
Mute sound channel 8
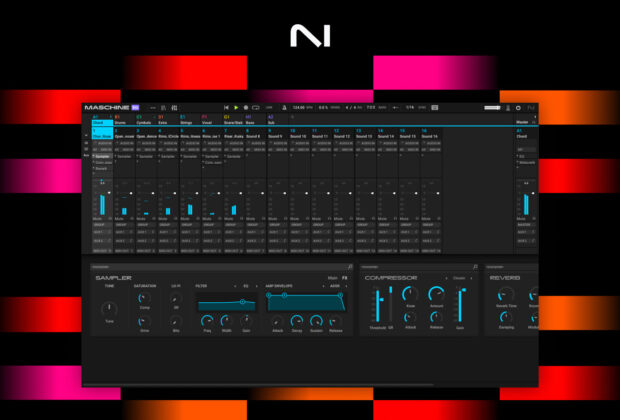point(250,219)
